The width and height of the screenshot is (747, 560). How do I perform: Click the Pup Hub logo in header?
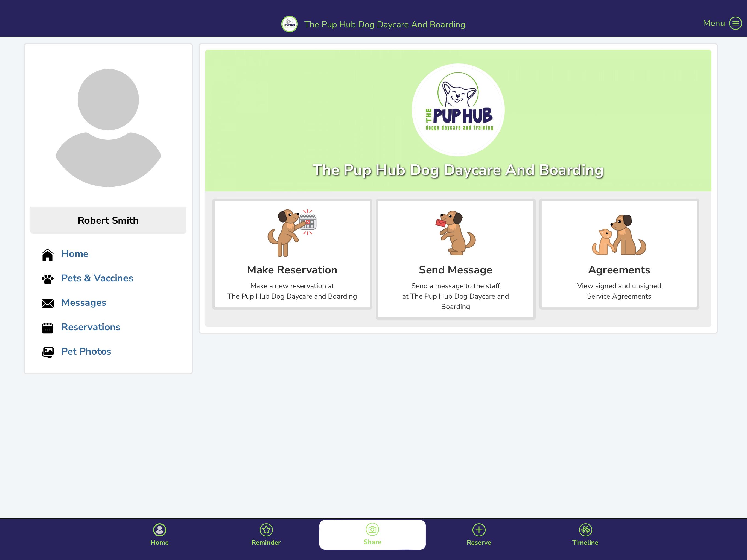point(289,24)
